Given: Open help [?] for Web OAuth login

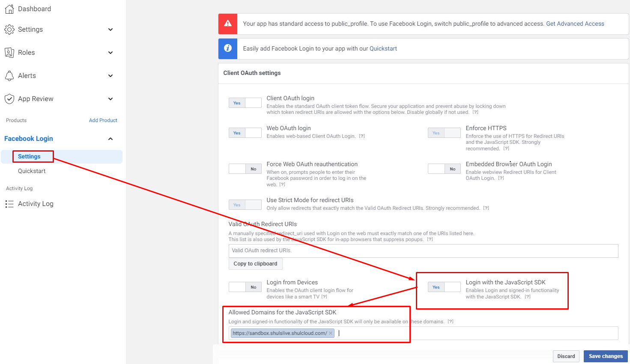Looking at the screenshot, I should tap(362, 136).
